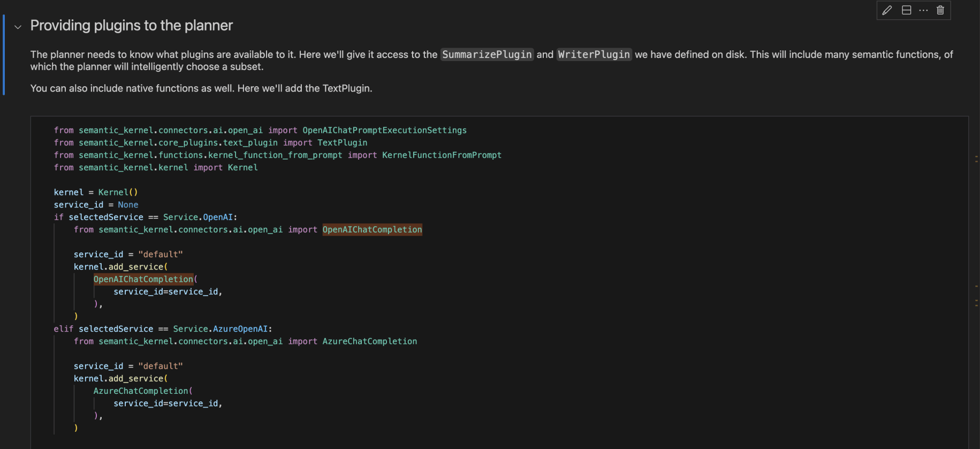Click the None value in service_id assignment
The height and width of the screenshot is (449, 980).
click(128, 205)
